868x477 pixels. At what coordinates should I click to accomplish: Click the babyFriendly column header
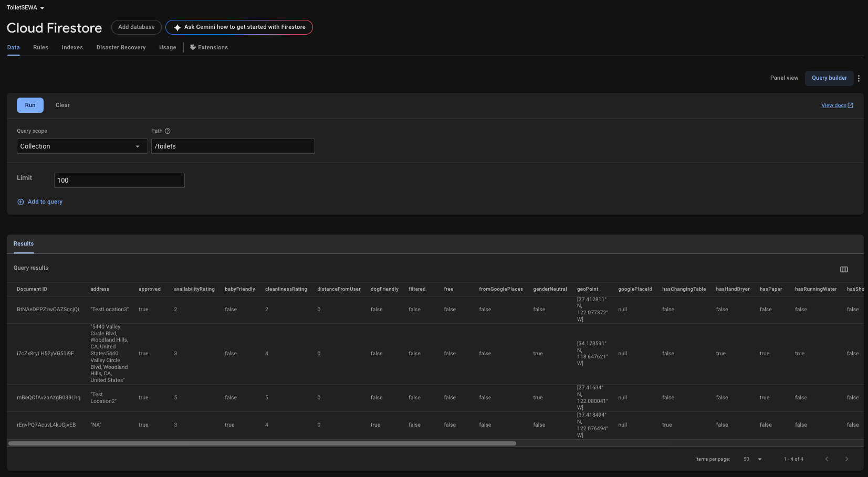[240, 289]
